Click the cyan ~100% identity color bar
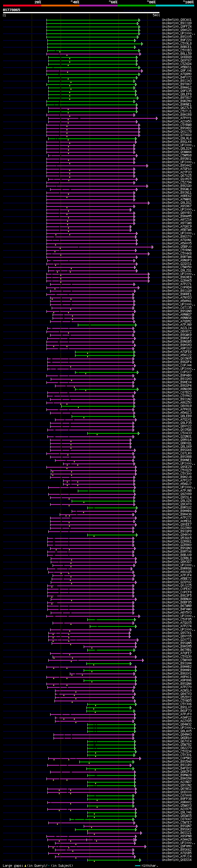Viewport: 197px width, 868px height. [175, 6]
